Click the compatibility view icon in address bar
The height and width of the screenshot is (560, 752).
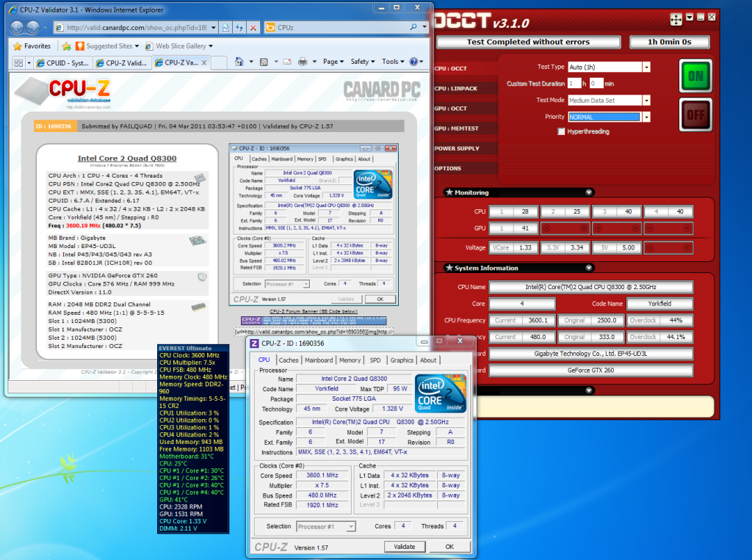[225, 28]
